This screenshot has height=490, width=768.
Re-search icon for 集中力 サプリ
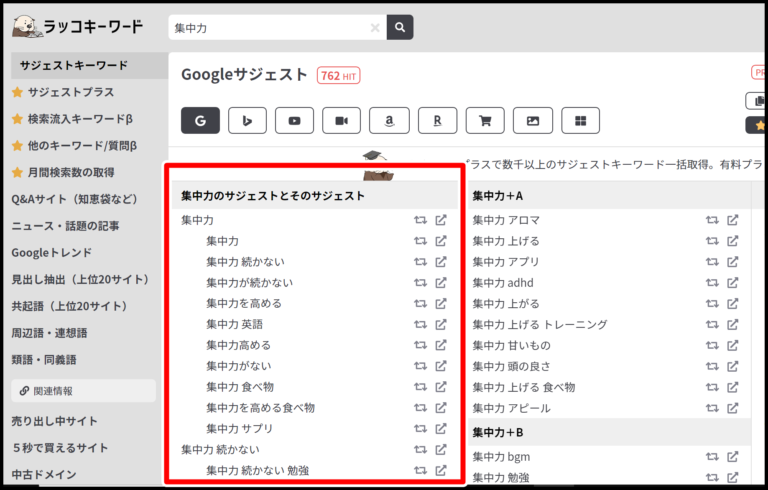coord(420,429)
